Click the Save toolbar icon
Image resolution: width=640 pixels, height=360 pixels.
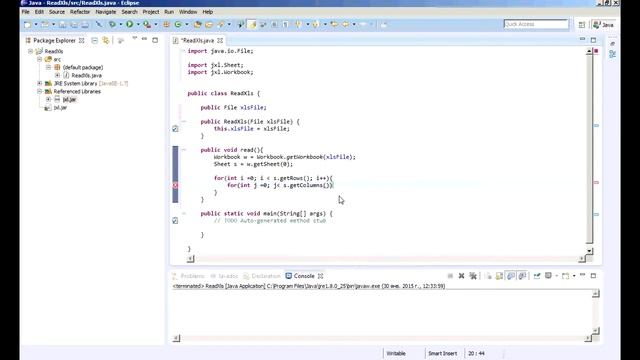click(x=62, y=24)
